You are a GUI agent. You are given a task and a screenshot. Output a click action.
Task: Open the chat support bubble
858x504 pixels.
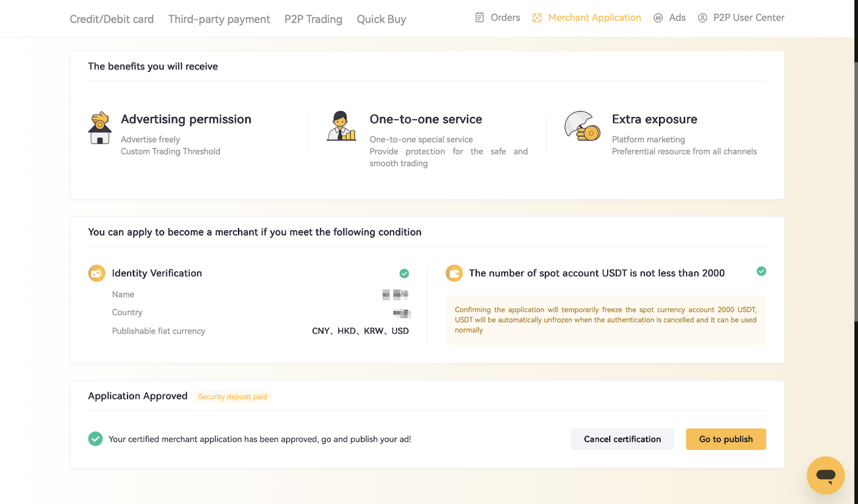tap(825, 475)
